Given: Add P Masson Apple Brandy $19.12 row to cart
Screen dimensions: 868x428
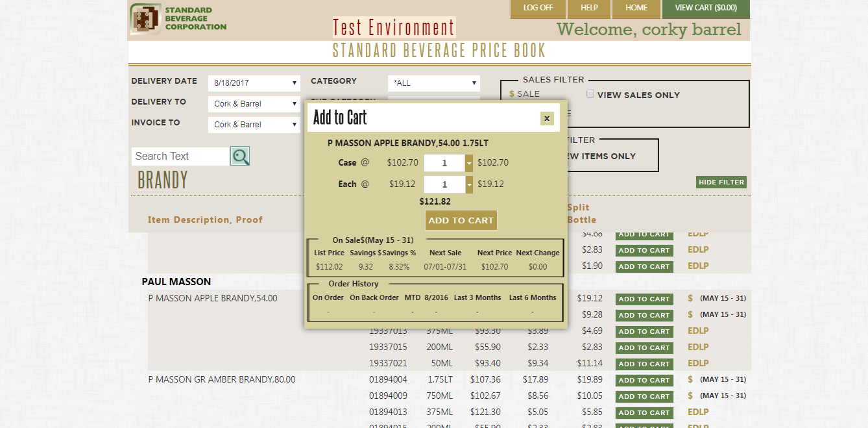Looking at the screenshot, I should tap(644, 299).
